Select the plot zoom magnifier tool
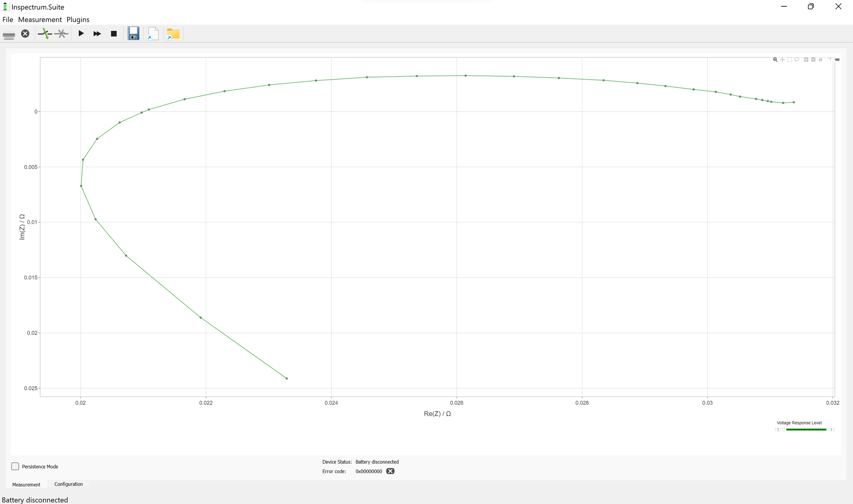Viewport: 853px width, 504px height. (x=775, y=60)
